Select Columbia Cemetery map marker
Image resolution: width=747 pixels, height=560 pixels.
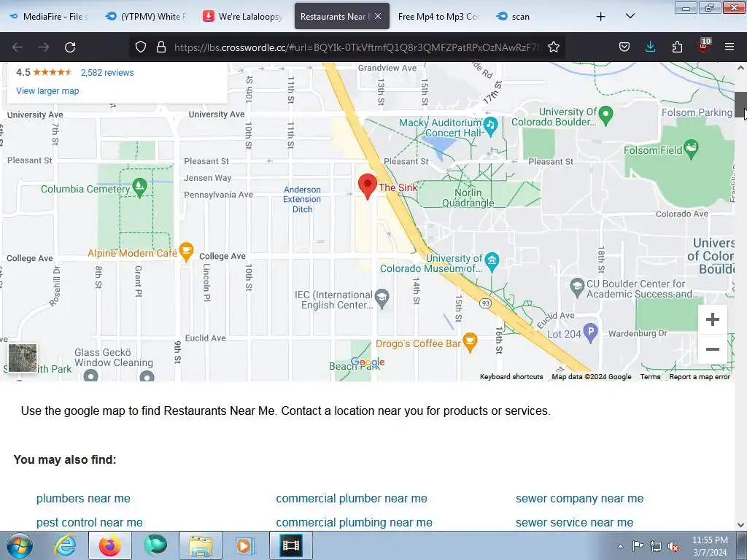click(139, 187)
